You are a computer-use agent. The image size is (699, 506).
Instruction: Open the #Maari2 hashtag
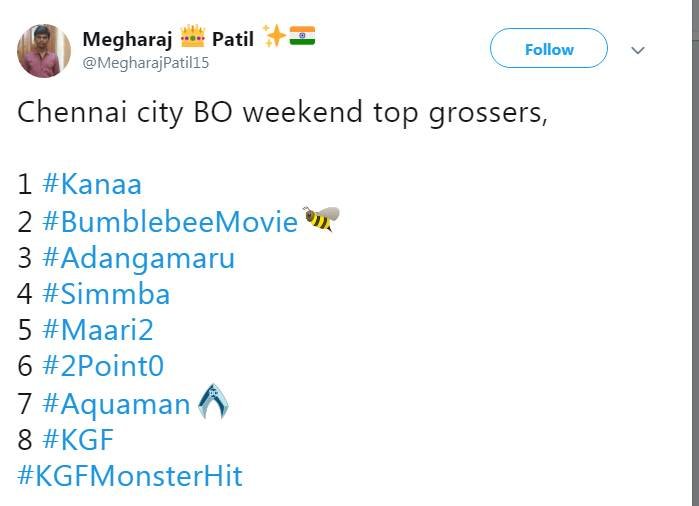point(98,330)
